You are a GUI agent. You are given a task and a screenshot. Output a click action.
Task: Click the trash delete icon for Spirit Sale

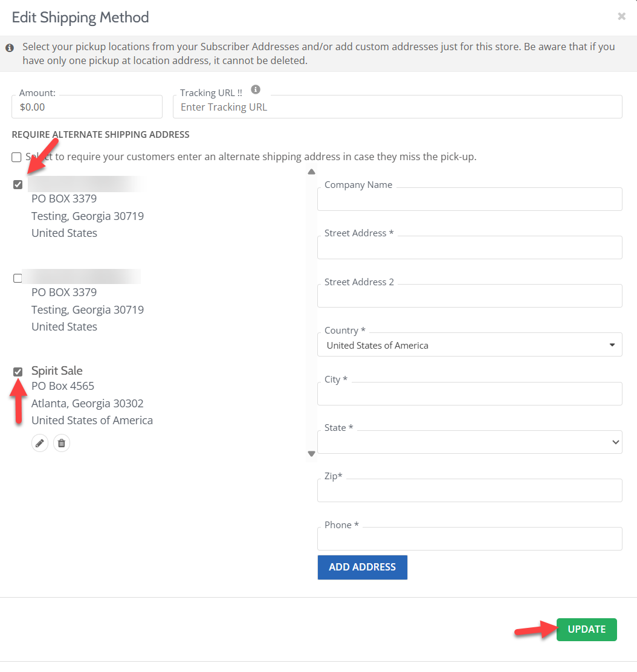(61, 443)
